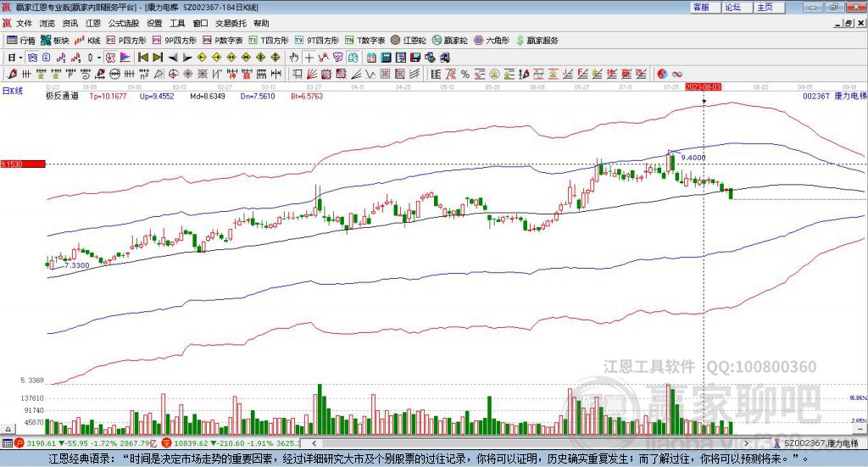Open the 交易委托 menu

(x=231, y=23)
